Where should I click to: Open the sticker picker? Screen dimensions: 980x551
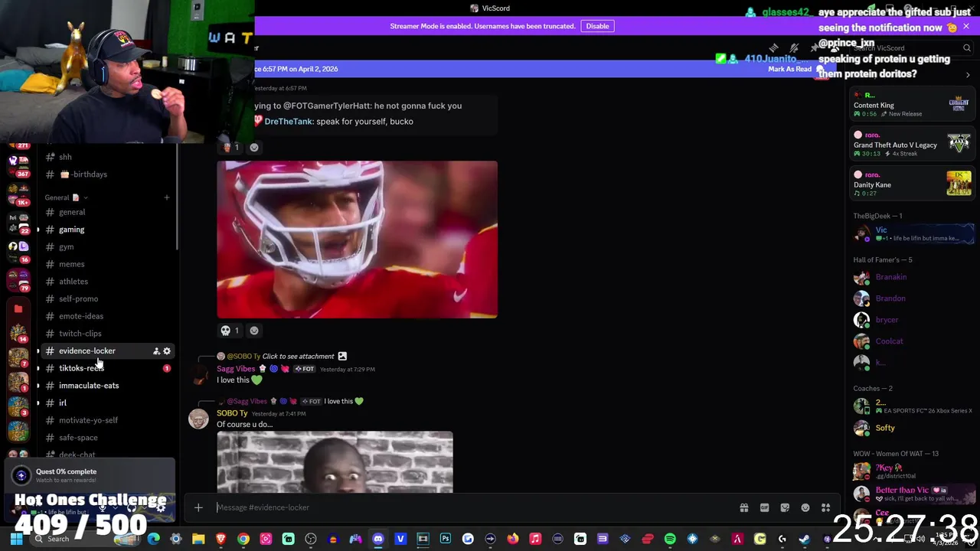click(785, 507)
